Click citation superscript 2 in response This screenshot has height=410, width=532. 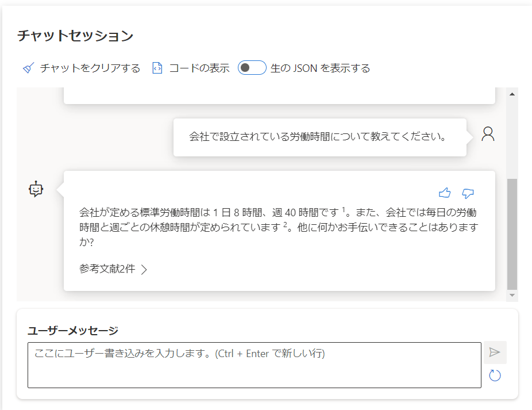coord(285,224)
